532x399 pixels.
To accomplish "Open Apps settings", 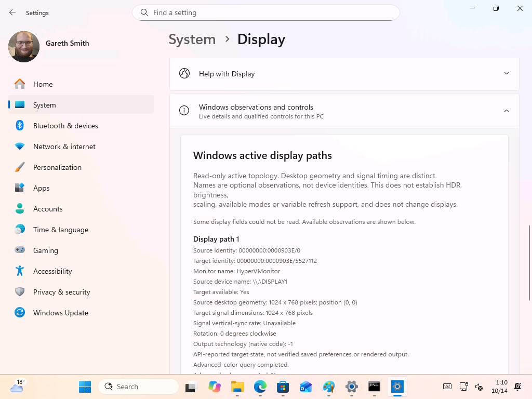I will [x=81, y=188].
